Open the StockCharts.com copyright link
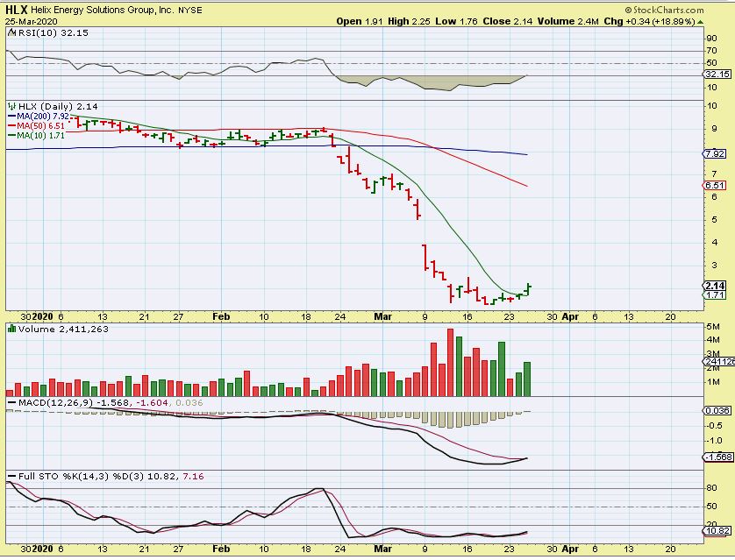Image resolution: width=735 pixels, height=560 pixels. coord(664,10)
